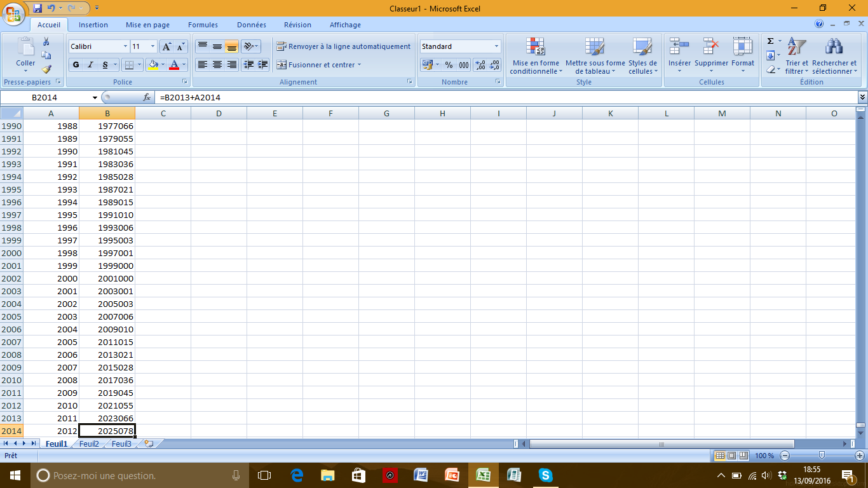This screenshot has width=868, height=488.
Task: Click the increase font size icon
Action: tap(166, 46)
